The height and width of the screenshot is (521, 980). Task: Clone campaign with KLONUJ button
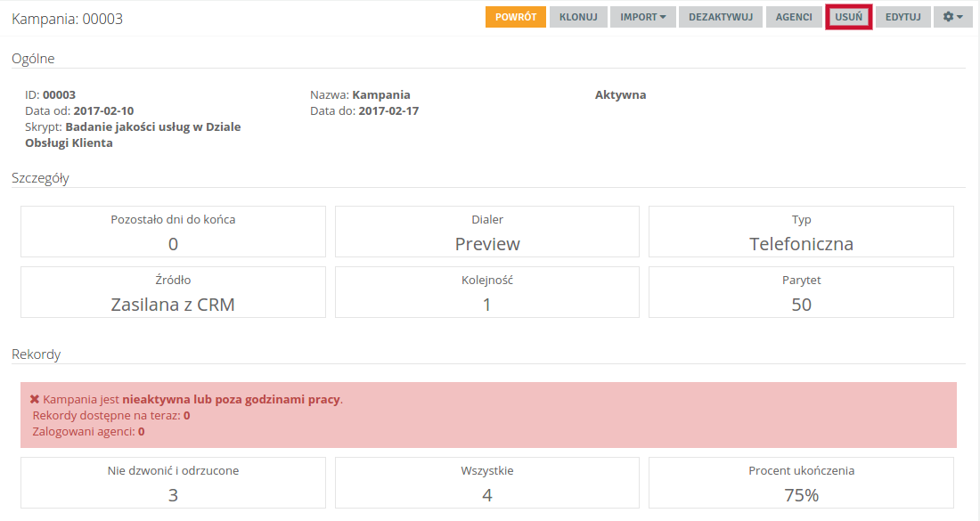click(578, 17)
